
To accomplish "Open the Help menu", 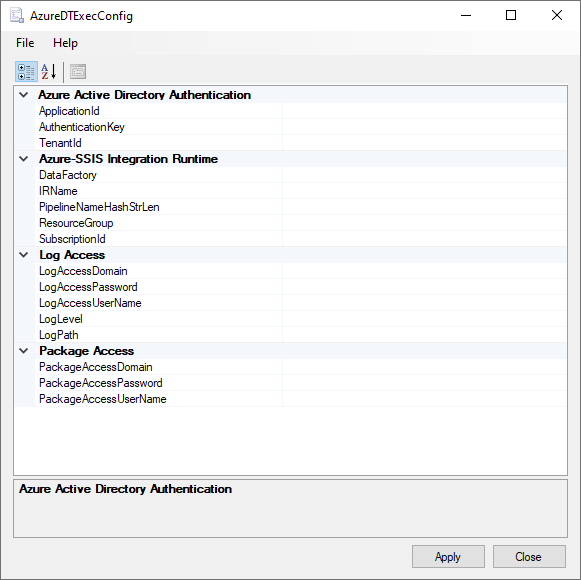I will pyautogui.click(x=65, y=43).
